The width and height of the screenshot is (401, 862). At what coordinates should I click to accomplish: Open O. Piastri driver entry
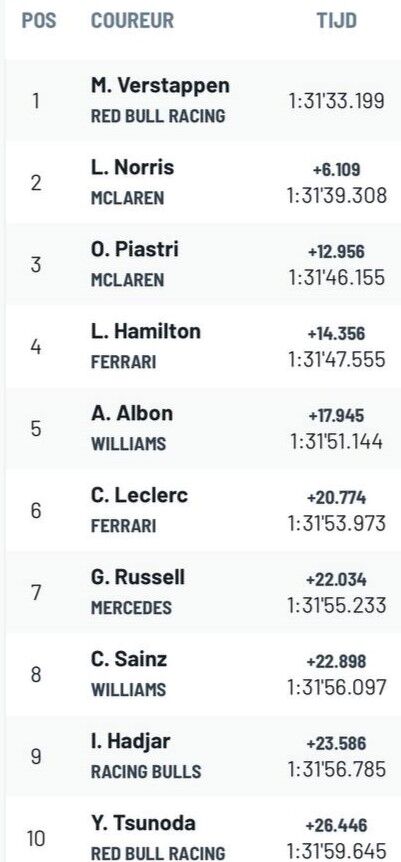click(x=134, y=249)
